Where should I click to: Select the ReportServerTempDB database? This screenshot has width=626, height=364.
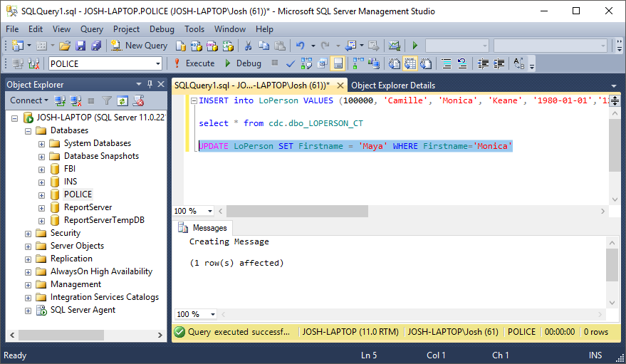click(104, 220)
